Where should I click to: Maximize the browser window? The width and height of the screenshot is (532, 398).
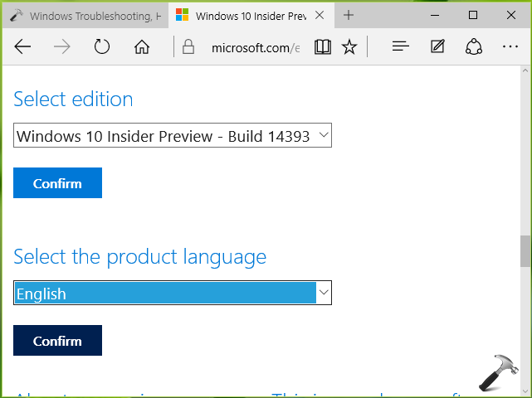pyautogui.click(x=473, y=15)
